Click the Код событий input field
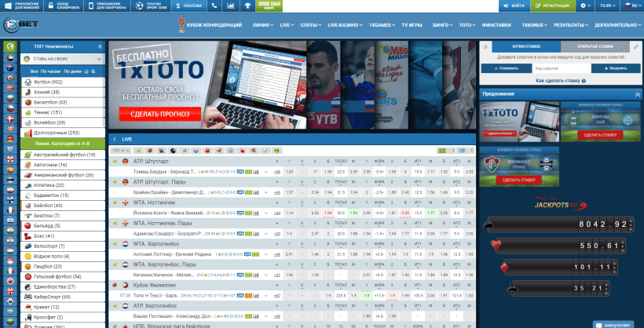Screen dimensions: 644x328 (x=561, y=68)
